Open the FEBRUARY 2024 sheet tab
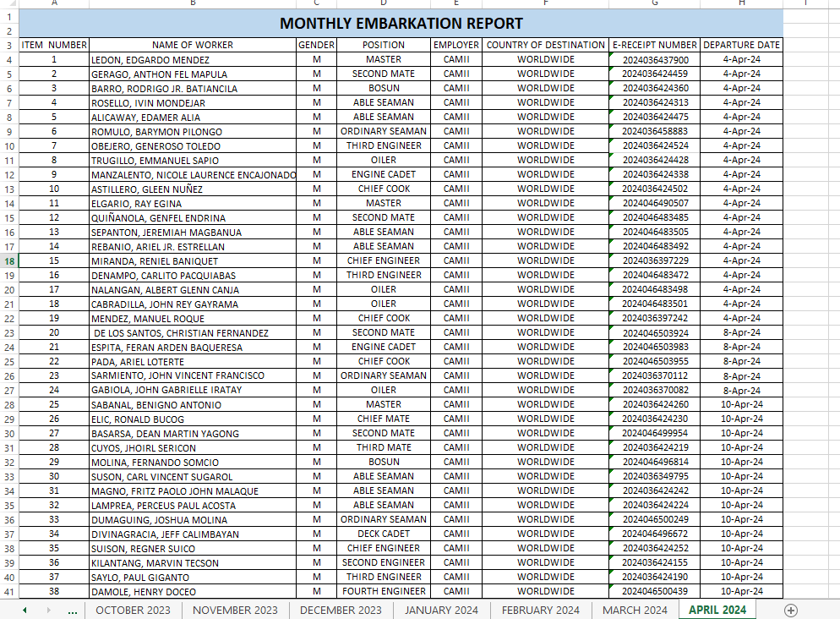This screenshot has height=619, width=840. (x=541, y=610)
